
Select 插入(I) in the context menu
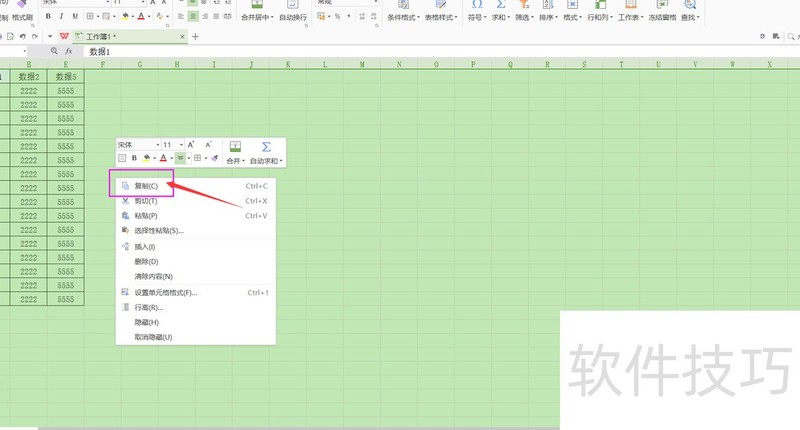(x=195, y=247)
